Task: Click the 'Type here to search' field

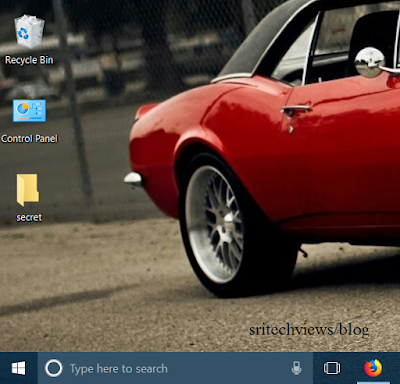Action: click(175, 368)
